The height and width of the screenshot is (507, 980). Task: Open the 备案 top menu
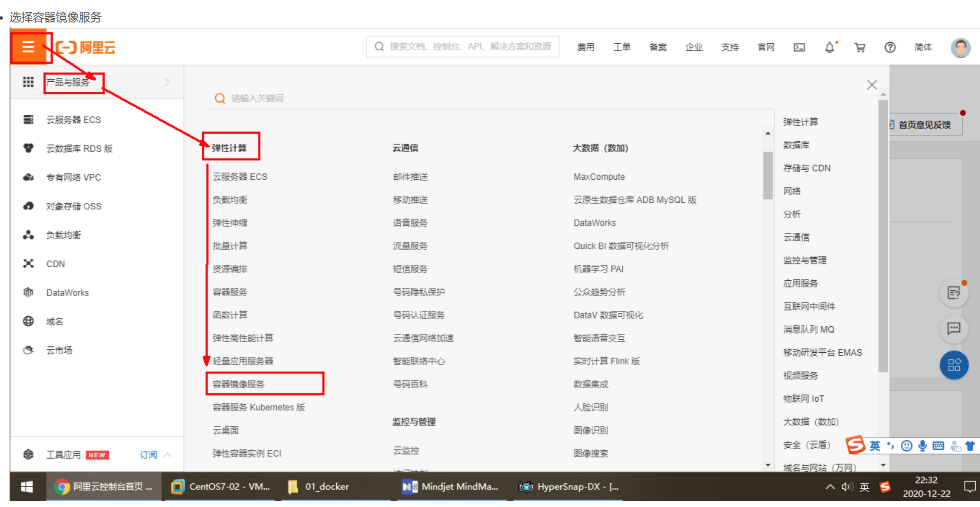(658, 47)
